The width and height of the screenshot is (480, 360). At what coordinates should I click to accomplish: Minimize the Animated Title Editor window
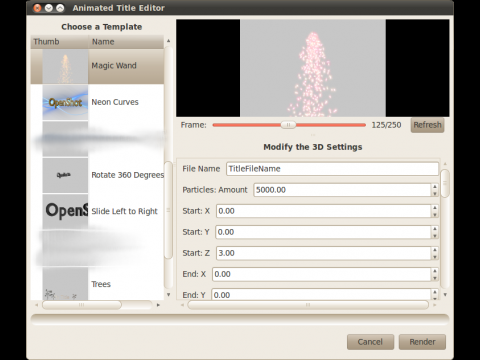coord(49,8)
